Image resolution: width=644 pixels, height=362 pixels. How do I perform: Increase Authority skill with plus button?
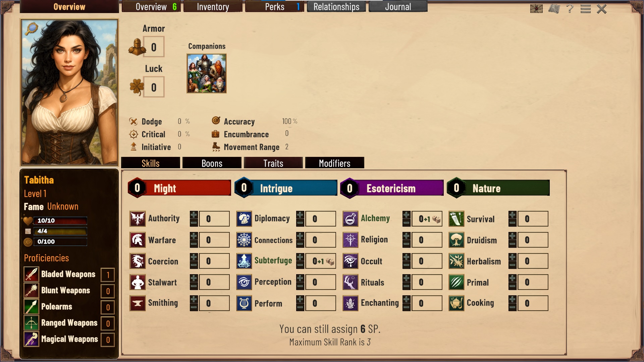click(x=194, y=215)
